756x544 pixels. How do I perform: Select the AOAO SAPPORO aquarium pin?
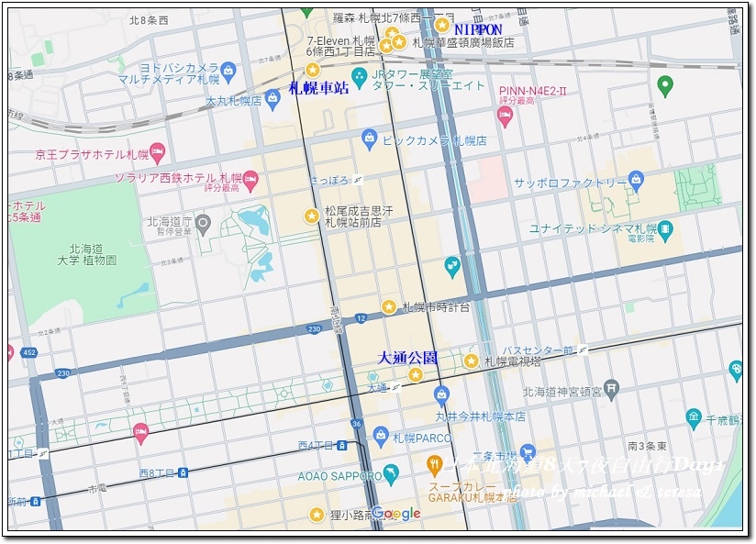tap(391, 474)
